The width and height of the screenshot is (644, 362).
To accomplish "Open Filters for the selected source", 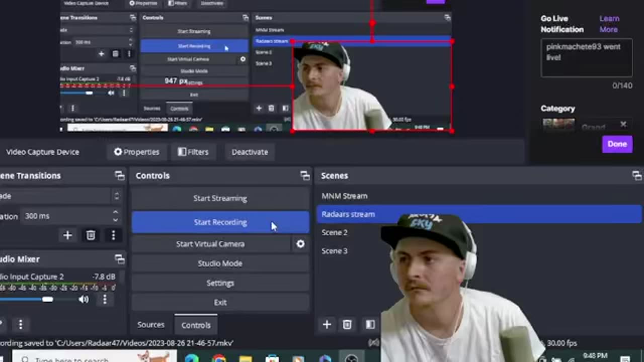I will pyautogui.click(x=193, y=152).
